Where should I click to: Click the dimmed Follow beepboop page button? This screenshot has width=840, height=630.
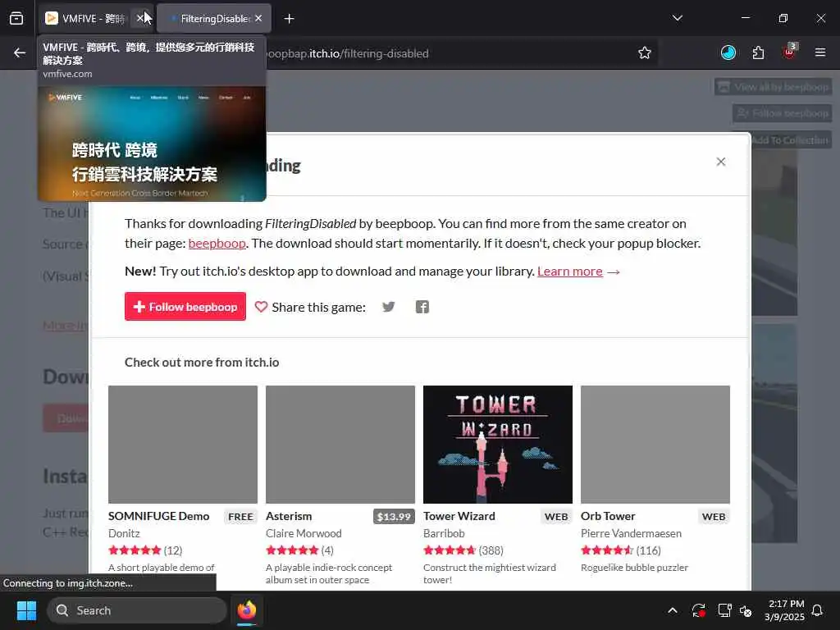pos(782,113)
